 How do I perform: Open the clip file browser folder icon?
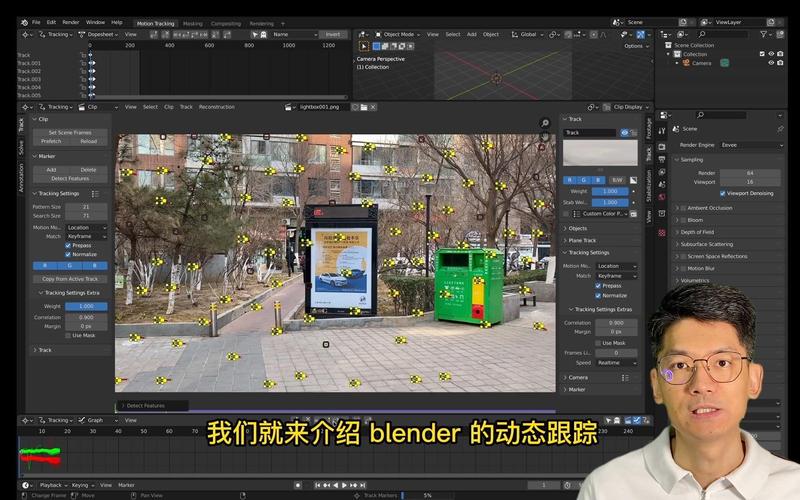(364, 107)
